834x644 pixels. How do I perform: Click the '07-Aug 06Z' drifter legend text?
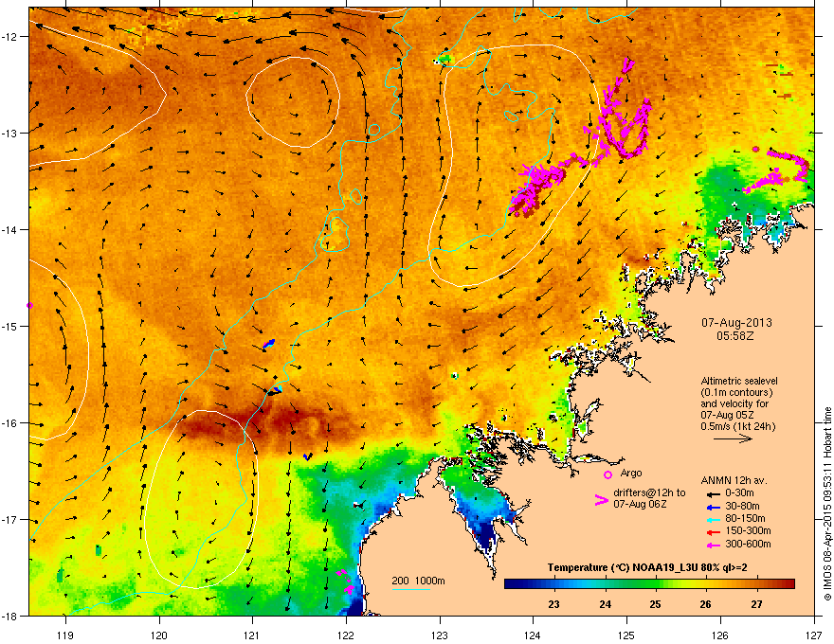[640, 504]
